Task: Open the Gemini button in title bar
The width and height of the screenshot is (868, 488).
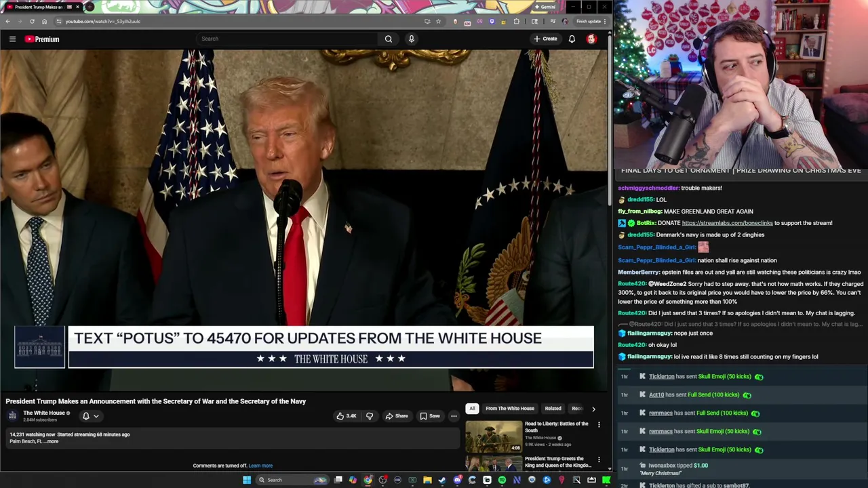Action: tap(545, 7)
